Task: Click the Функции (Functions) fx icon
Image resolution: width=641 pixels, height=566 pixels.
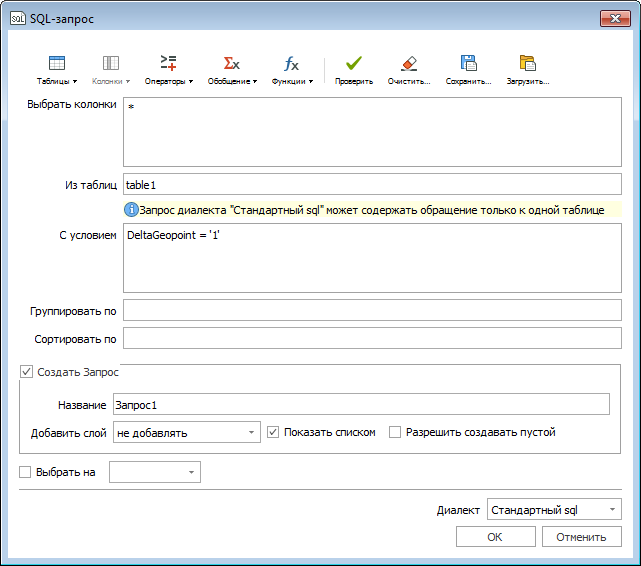Action: click(291, 64)
